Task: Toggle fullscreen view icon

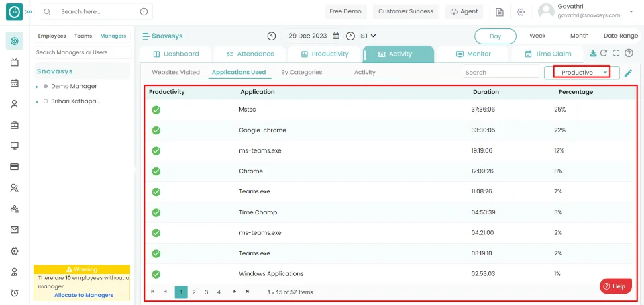Action: (616, 53)
